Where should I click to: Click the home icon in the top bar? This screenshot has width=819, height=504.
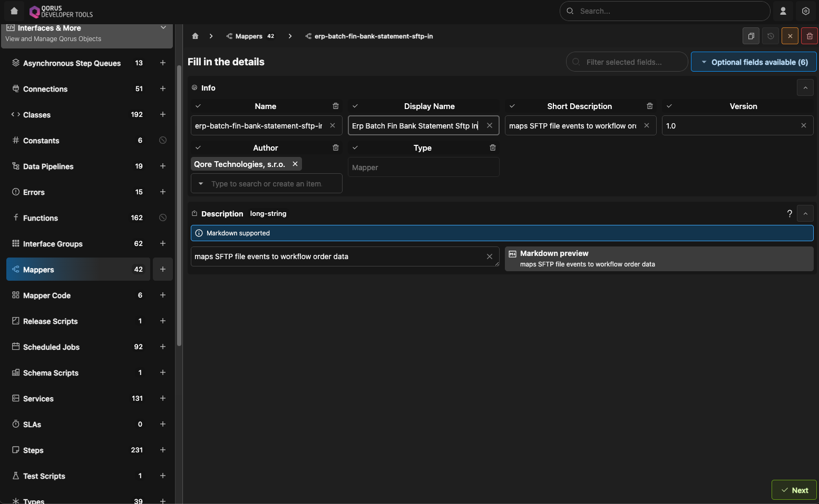(14, 11)
